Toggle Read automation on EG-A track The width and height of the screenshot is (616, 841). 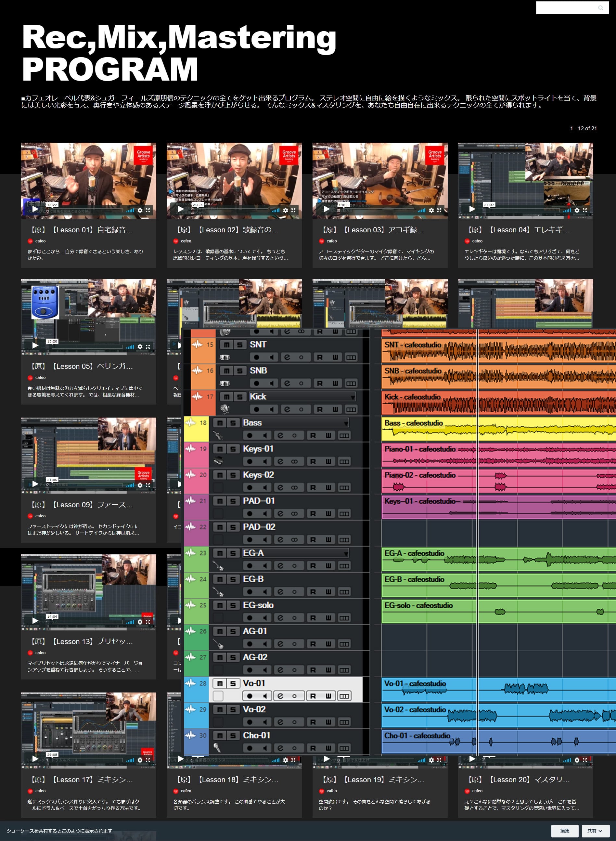313,566
